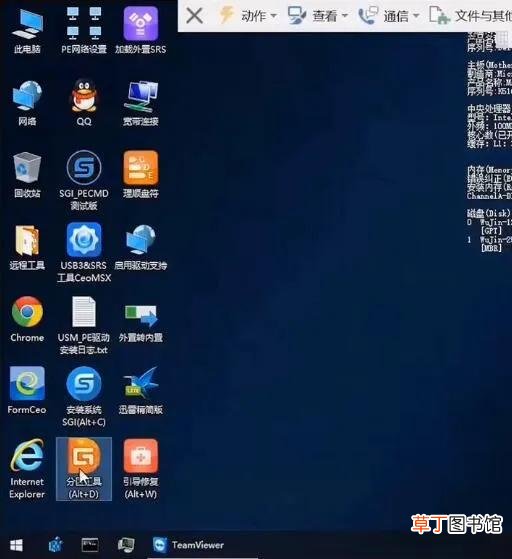Click the TeamViewer taskbar button
The width and height of the screenshot is (512, 559).
coord(188,545)
